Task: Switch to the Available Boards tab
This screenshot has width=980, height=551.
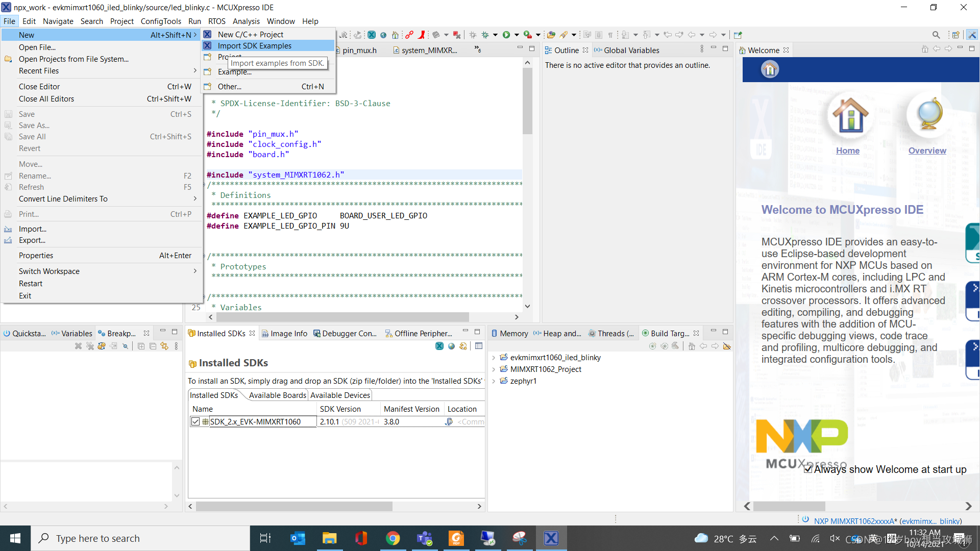Action: pyautogui.click(x=277, y=395)
